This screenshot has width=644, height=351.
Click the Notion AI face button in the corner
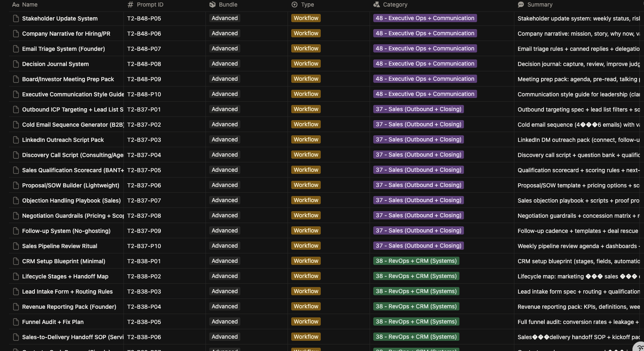tap(637, 346)
